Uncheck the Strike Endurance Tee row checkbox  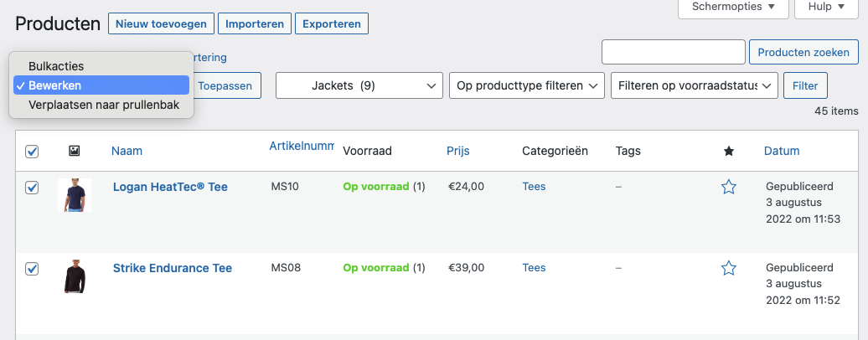32,269
